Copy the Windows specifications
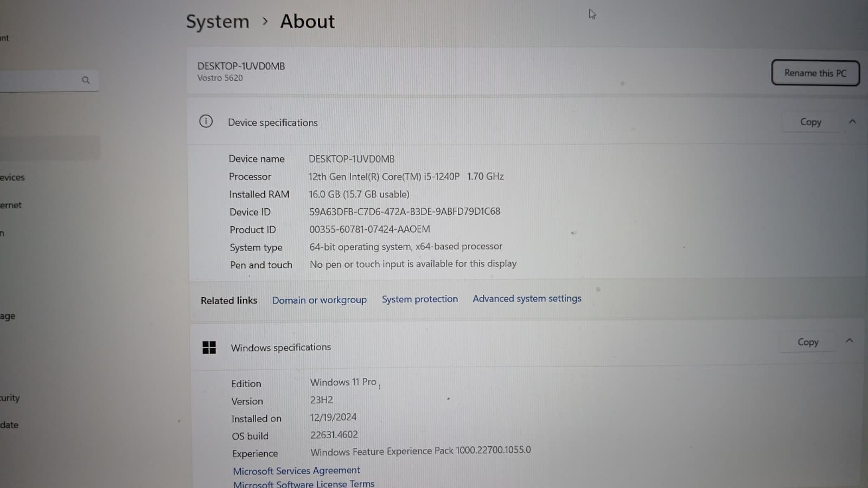Screen dimensions: 868x488 pyautogui.click(x=808, y=342)
